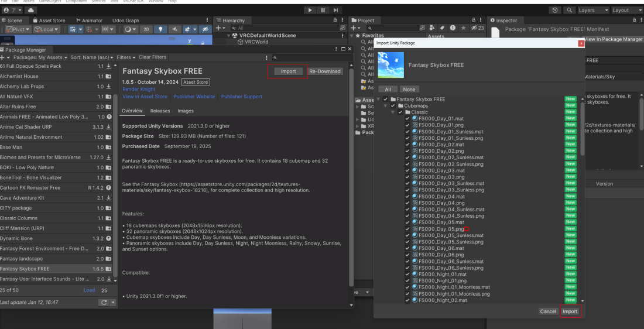Click the refresh icon in Package Manager

[104, 302]
